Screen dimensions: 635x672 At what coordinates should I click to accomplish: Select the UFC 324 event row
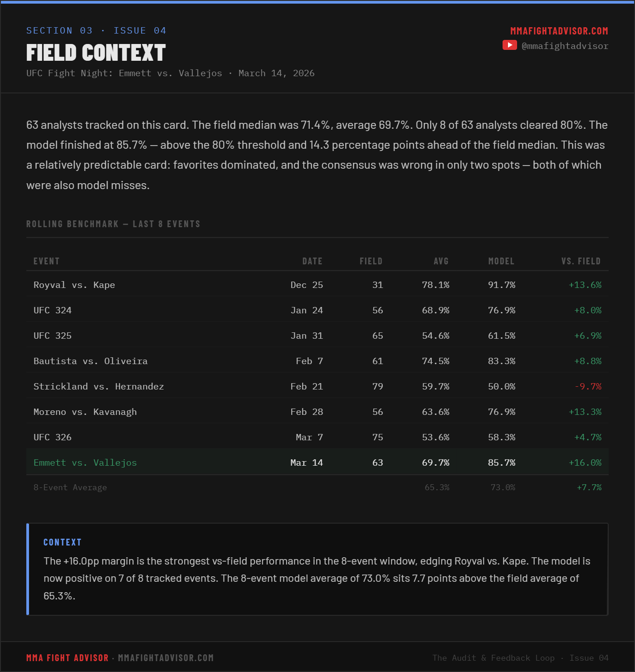click(x=317, y=310)
